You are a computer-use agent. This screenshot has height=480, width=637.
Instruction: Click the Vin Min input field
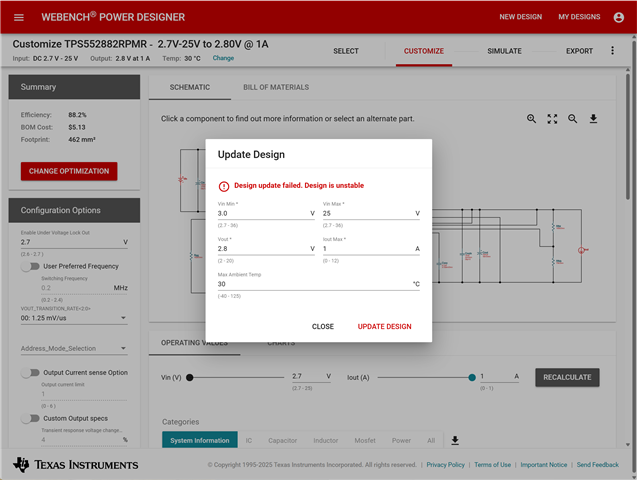[x=266, y=213]
